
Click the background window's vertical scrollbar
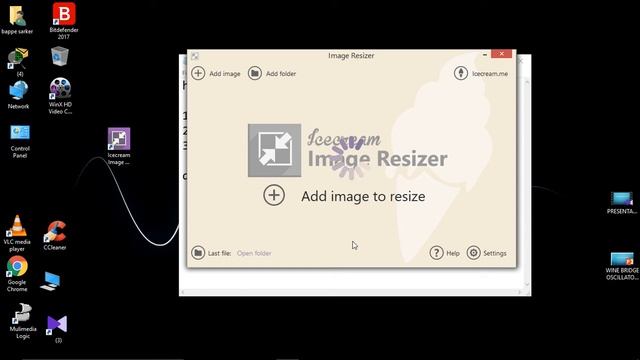pyautogui.click(x=527, y=183)
